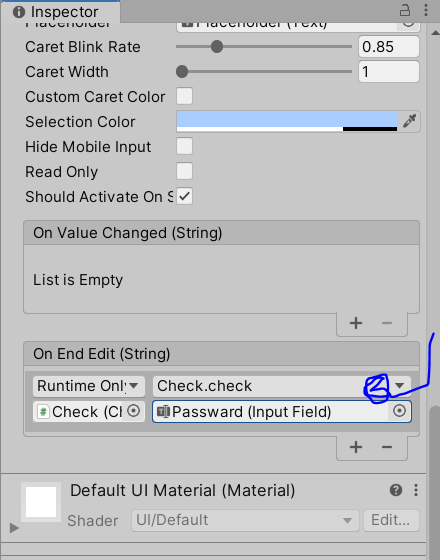Open the Runtime Only dropdown

[89, 386]
